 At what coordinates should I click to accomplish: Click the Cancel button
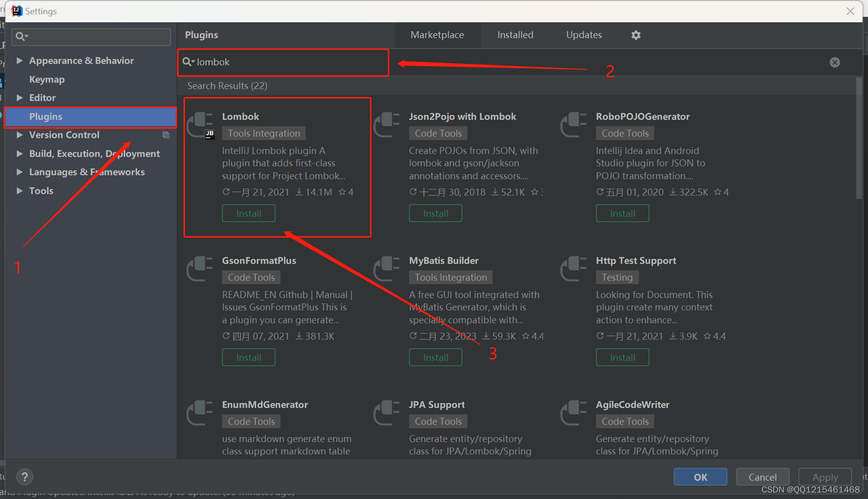pos(763,477)
